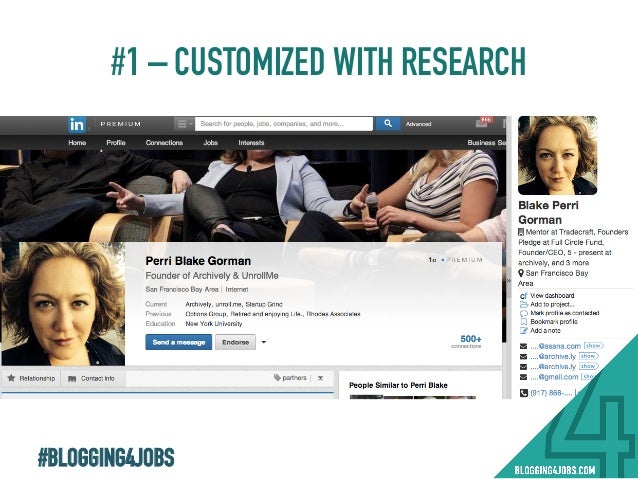Click the Bookmark profile link
Image resolution: width=638 pixels, height=479 pixels.
tap(554, 322)
